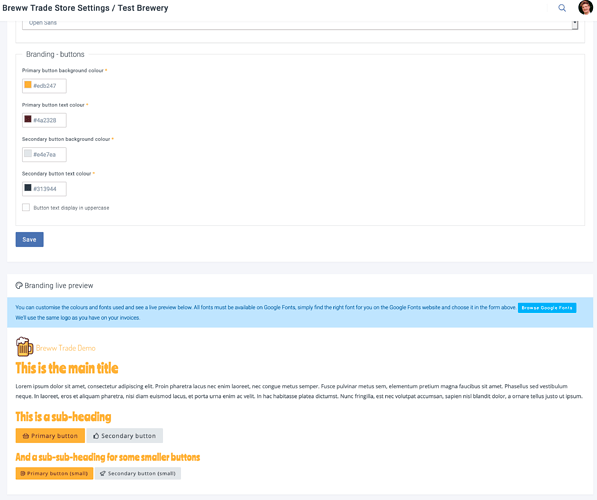Click the large Secondary button preview

[x=125, y=436]
